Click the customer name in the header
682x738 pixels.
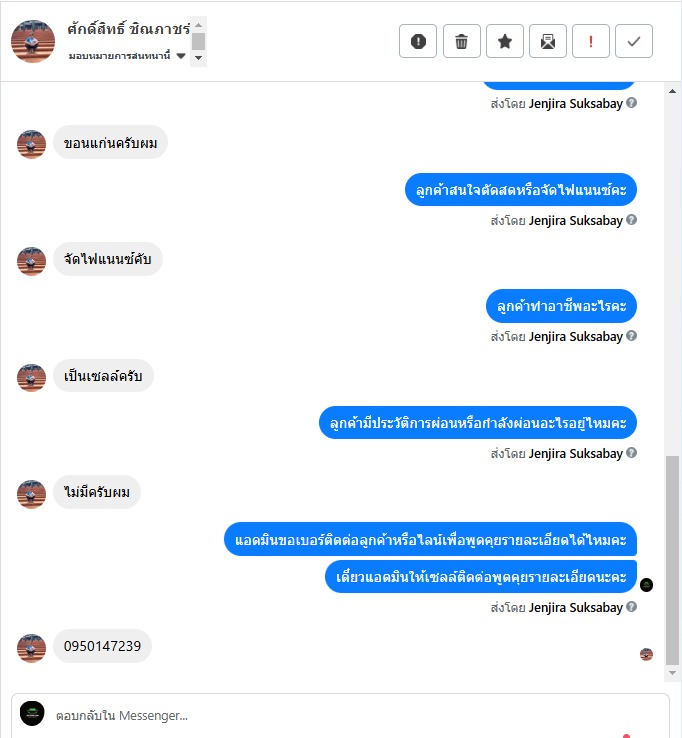[128, 29]
